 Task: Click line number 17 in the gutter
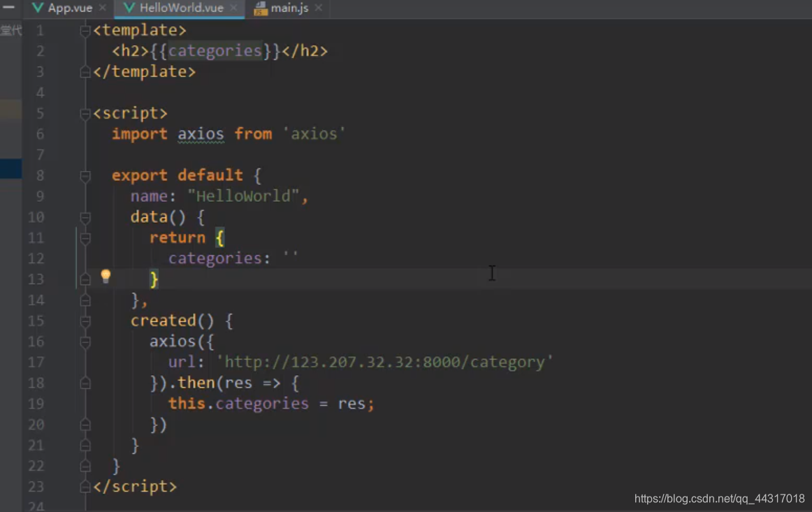36,363
